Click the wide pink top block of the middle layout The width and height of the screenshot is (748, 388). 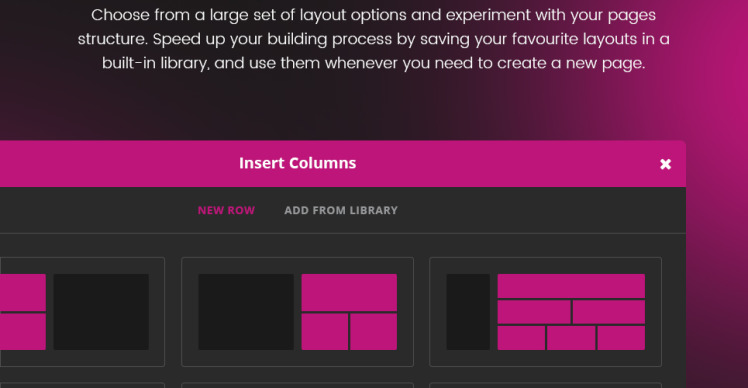point(349,292)
